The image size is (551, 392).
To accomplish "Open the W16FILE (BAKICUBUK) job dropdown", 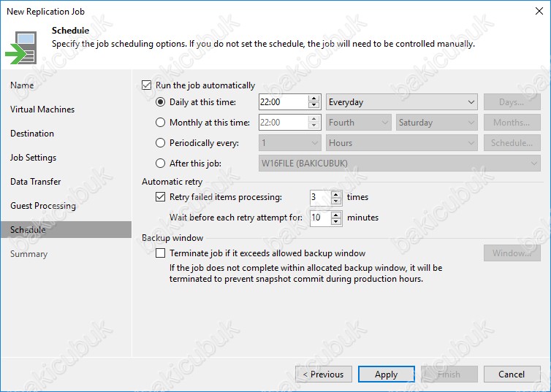I will [400, 164].
